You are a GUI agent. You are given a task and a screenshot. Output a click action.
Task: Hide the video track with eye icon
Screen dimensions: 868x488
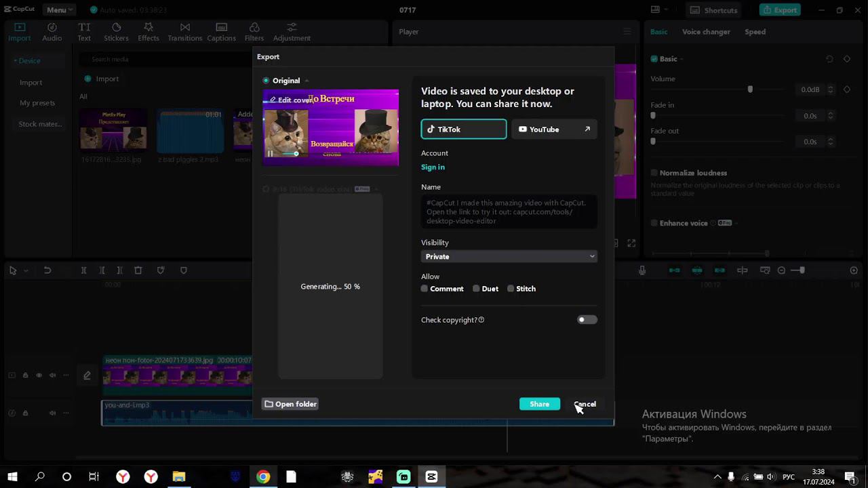point(39,375)
